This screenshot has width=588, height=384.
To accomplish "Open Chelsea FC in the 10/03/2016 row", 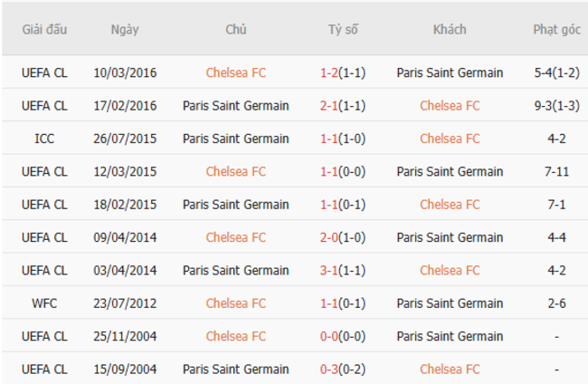I will point(235,72).
